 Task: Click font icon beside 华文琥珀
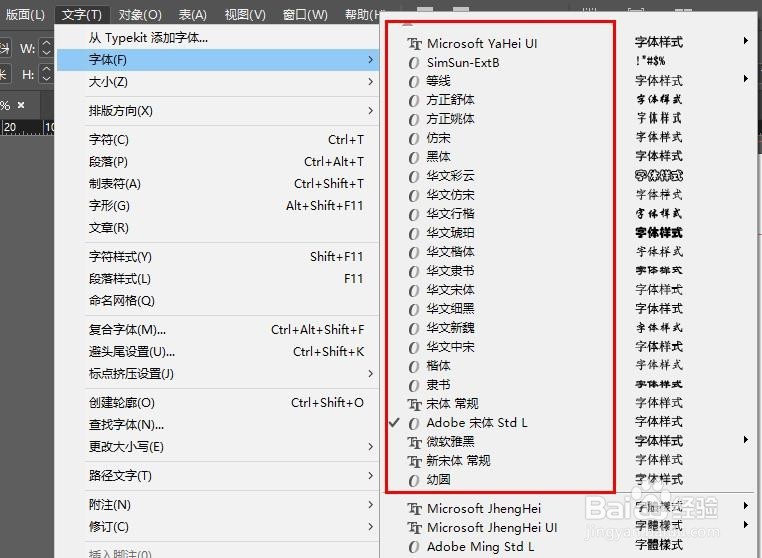414,234
